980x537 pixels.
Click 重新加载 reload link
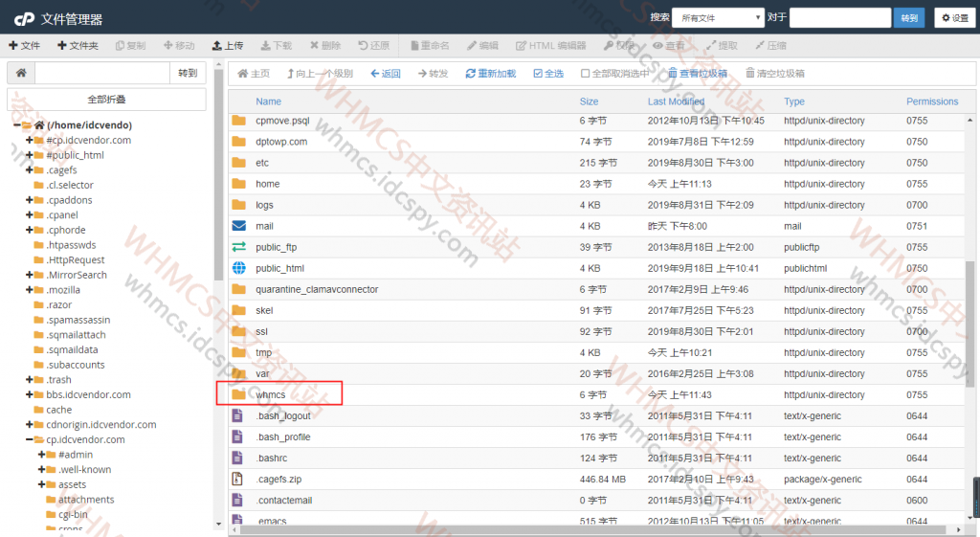coord(491,74)
